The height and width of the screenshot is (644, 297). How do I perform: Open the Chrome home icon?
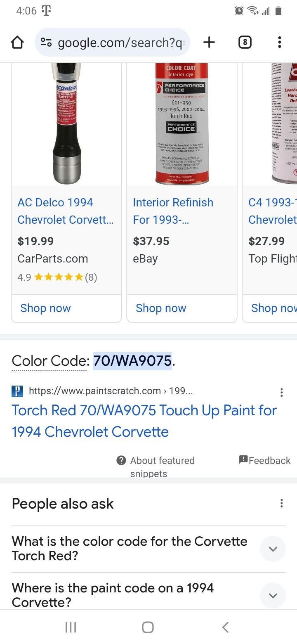click(x=17, y=42)
